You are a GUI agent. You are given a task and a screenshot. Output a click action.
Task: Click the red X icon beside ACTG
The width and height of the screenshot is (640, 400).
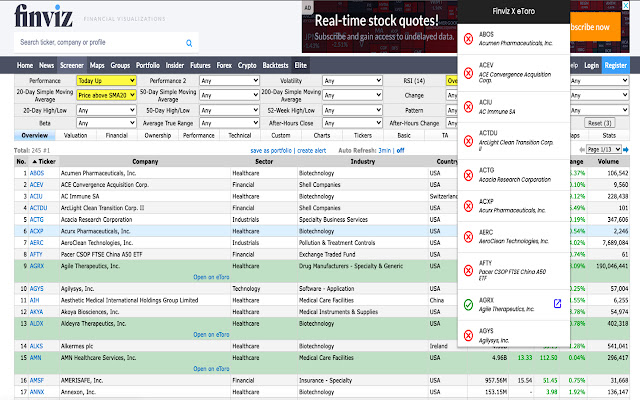(468, 175)
